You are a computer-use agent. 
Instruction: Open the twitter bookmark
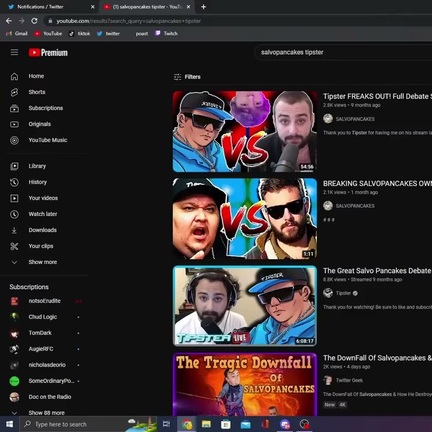tap(108, 33)
